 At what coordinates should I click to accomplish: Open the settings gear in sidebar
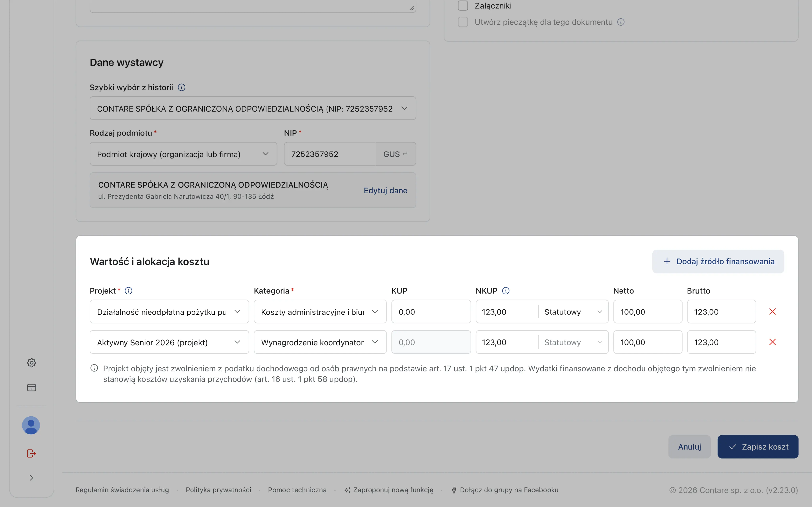click(x=31, y=362)
